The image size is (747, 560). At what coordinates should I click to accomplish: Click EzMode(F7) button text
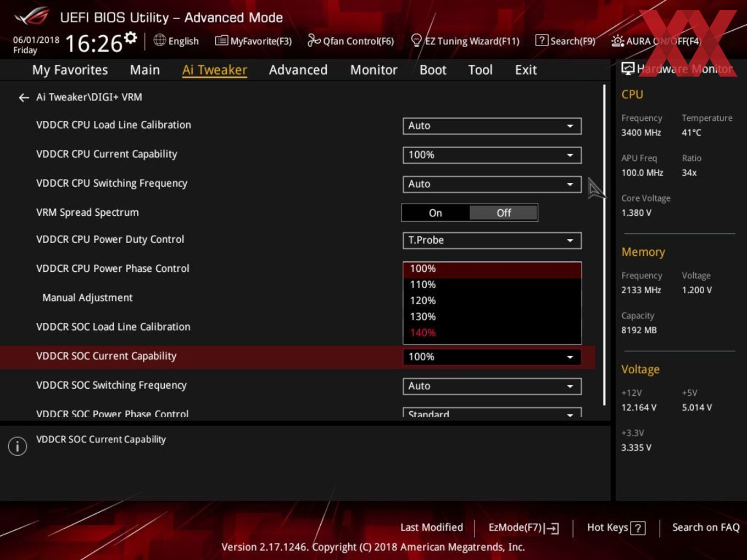(515, 528)
